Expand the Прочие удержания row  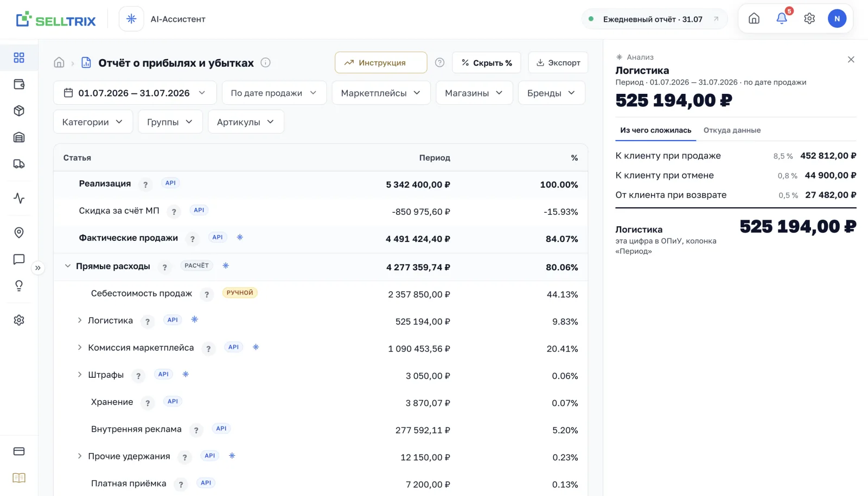(x=80, y=456)
